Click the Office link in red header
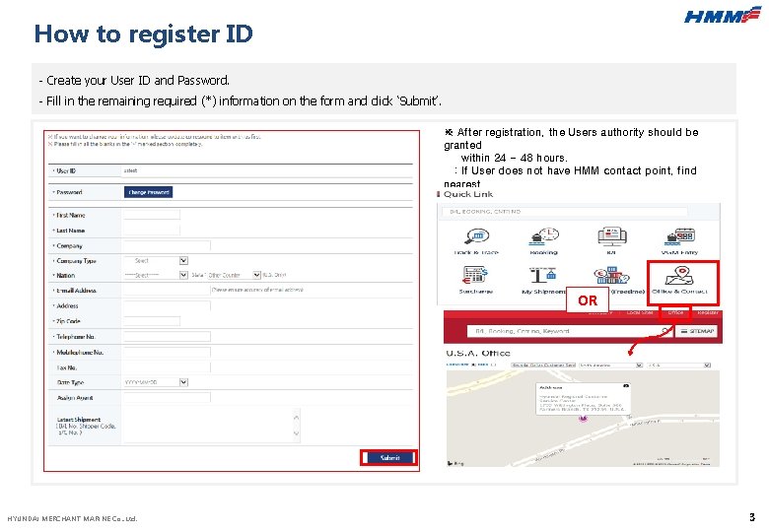The image size is (769, 532). click(675, 312)
